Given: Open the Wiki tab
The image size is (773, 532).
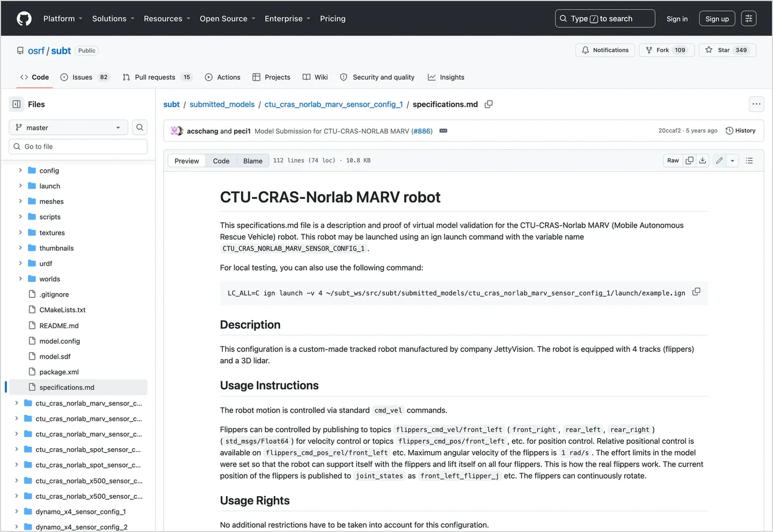Looking at the screenshot, I should click(x=315, y=77).
